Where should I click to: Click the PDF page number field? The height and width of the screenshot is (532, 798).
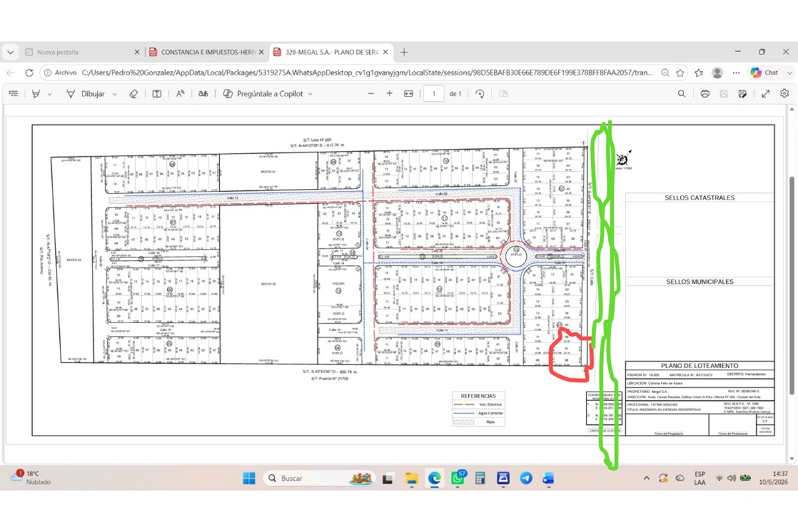pyautogui.click(x=434, y=94)
